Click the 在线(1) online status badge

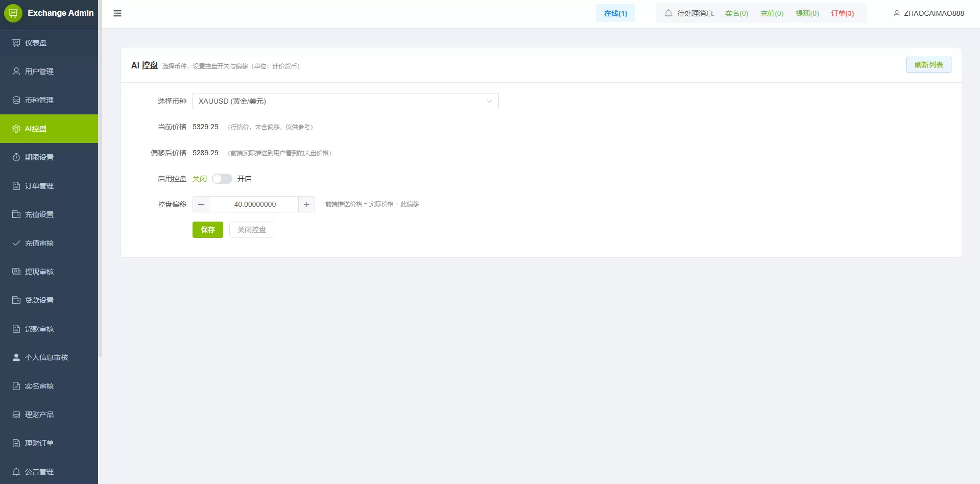tap(615, 13)
